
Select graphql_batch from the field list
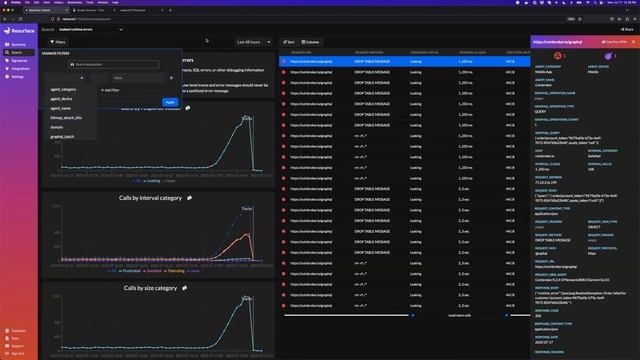(x=62, y=137)
